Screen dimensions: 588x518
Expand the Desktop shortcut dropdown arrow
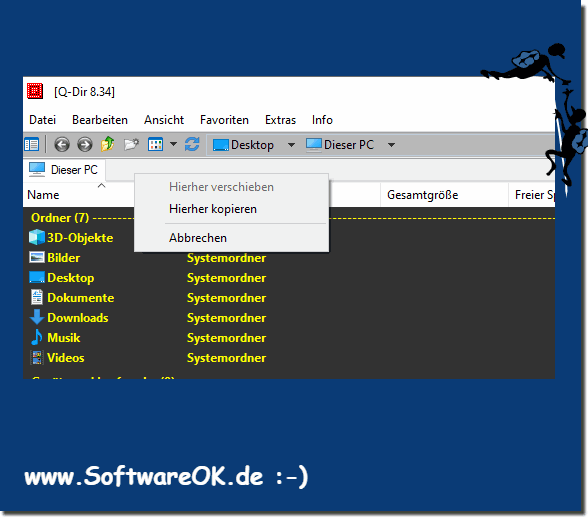pos(291,145)
